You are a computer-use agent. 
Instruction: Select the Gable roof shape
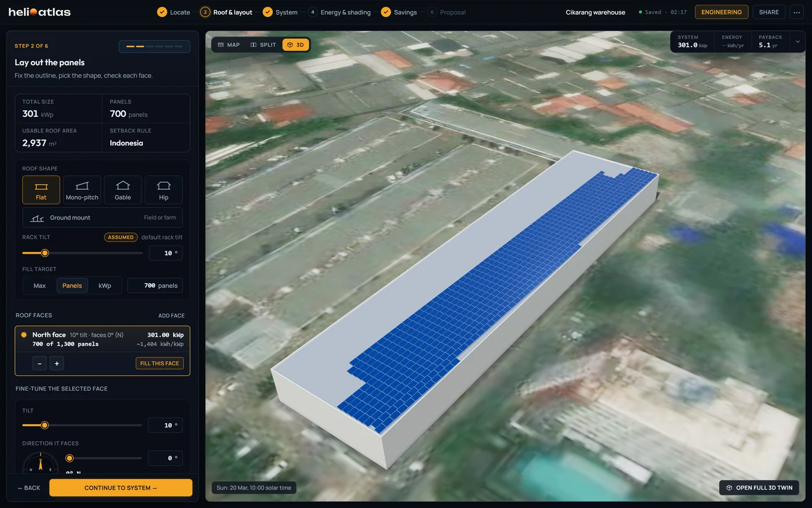(123, 190)
